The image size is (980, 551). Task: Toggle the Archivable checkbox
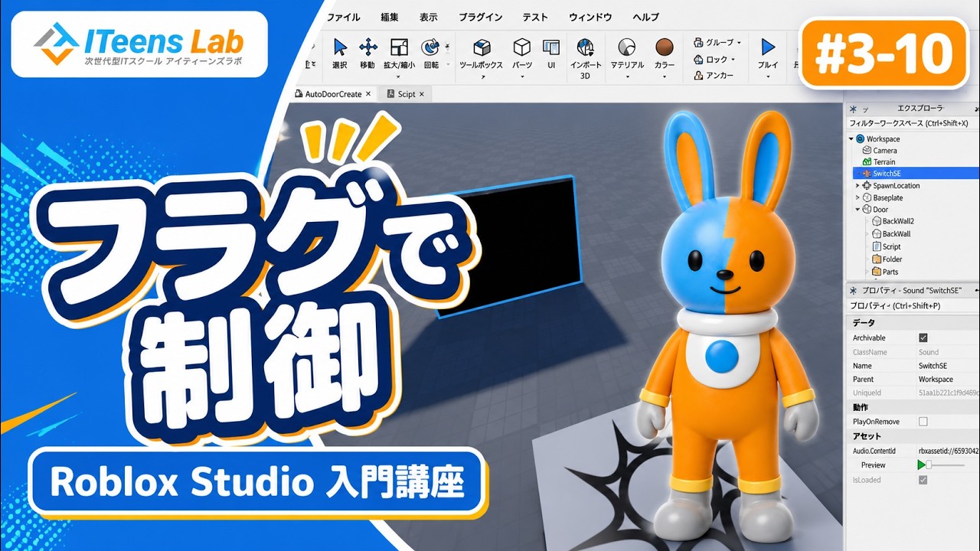click(923, 337)
